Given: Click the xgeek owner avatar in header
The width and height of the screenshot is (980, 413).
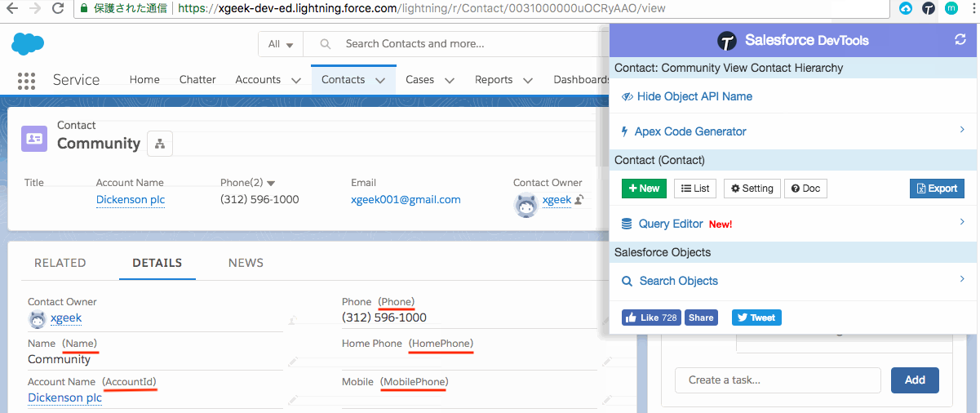Looking at the screenshot, I should pyautogui.click(x=526, y=205).
